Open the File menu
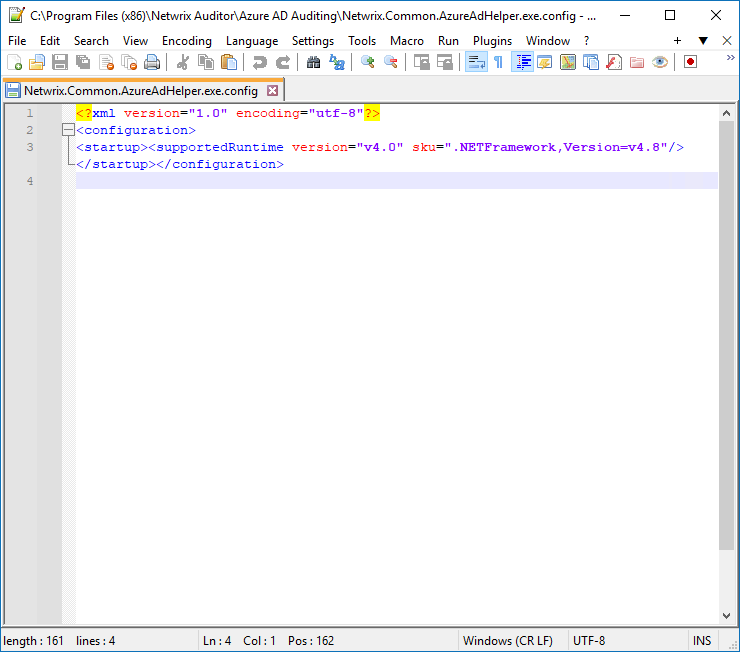 [x=17, y=41]
